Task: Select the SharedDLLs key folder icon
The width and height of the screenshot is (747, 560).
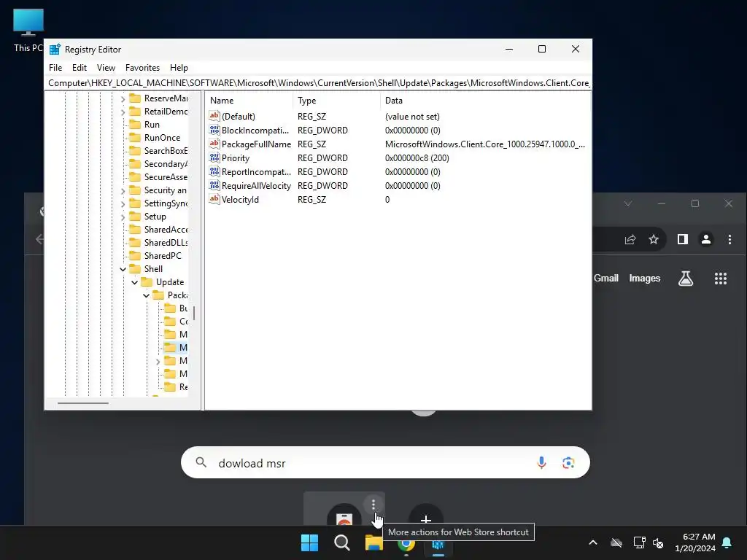Action: click(135, 242)
